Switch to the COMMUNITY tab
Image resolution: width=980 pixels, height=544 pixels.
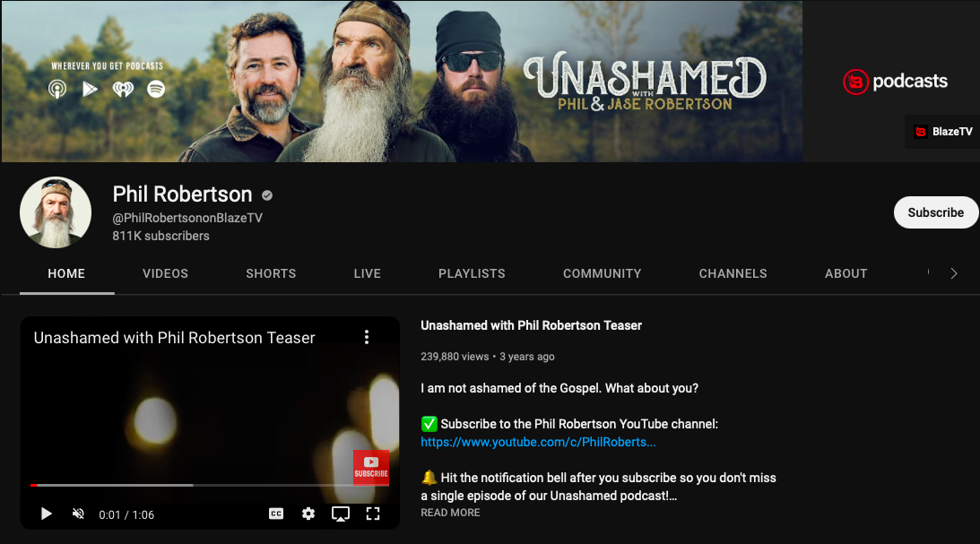[x=602, y=273]
